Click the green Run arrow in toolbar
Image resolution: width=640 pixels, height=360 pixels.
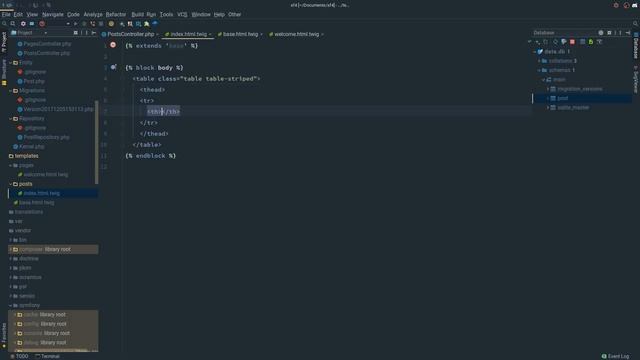[x=76, y=24]
